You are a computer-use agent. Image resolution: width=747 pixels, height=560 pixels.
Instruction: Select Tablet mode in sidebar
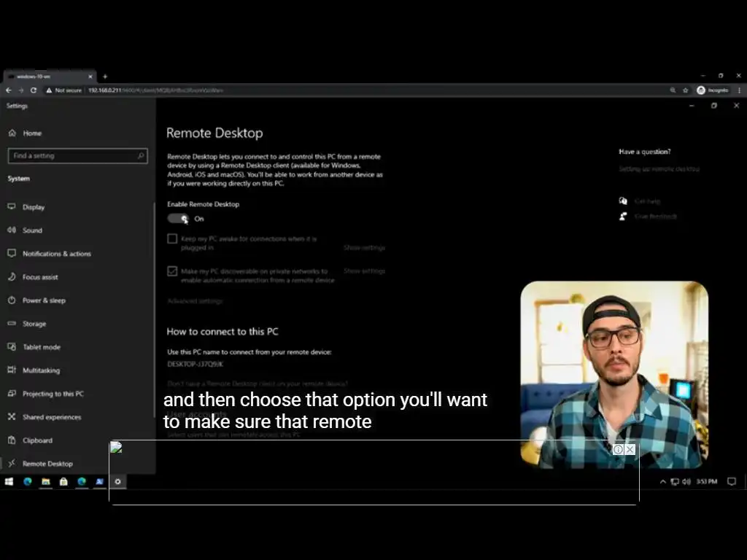pos(34,347)
